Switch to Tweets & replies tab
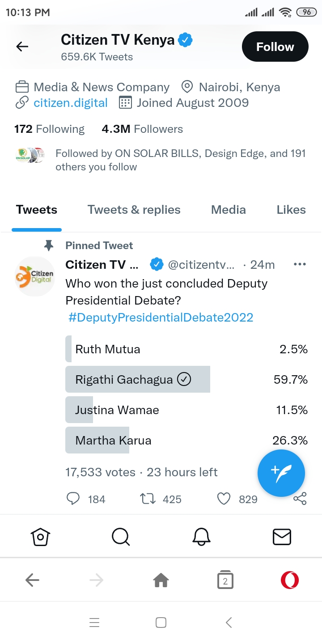This screenshot has width=322, height=644. click(134, 210)
